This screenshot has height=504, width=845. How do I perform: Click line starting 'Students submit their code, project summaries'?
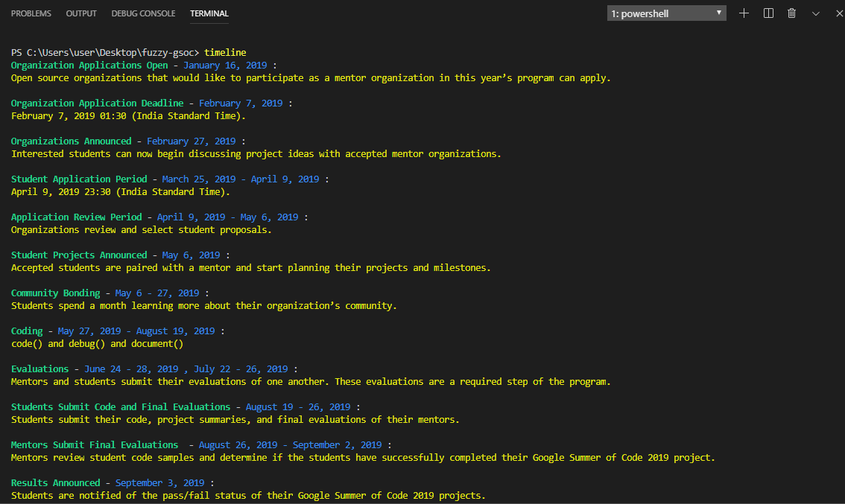235,419
